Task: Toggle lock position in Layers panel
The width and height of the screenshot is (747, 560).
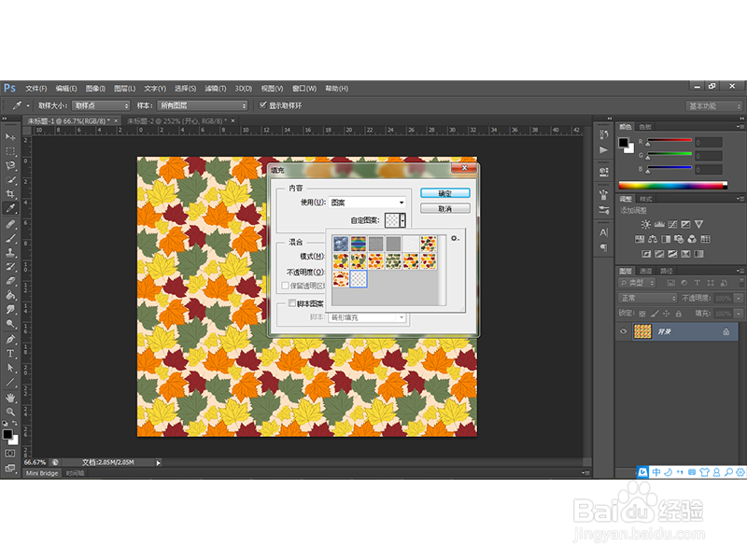Action: tap(667, 314)
